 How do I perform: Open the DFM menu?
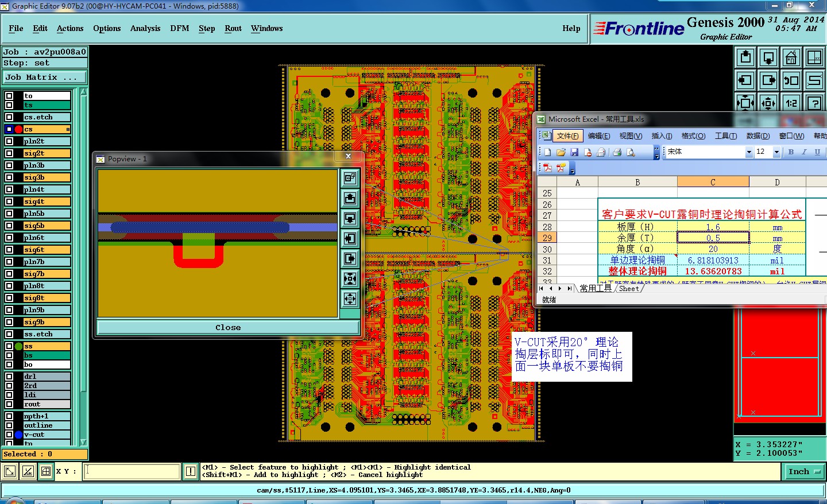click(180, 28)
